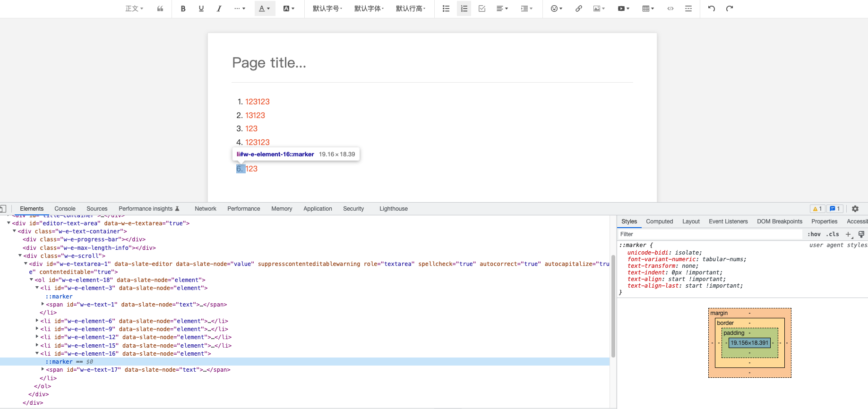The width and height of the screenshot is (868, 409).
Task: Open the 默认字号 font size dropdown
Action: click(x=327, y=9)
